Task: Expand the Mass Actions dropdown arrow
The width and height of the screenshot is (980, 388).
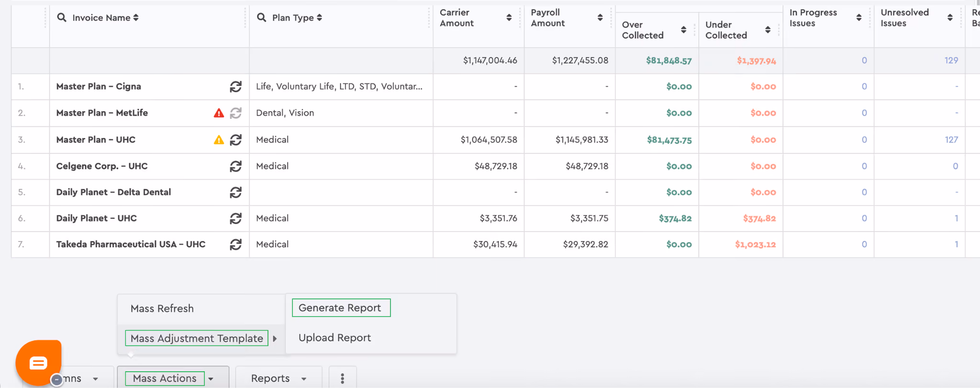Action: (211, 379)
